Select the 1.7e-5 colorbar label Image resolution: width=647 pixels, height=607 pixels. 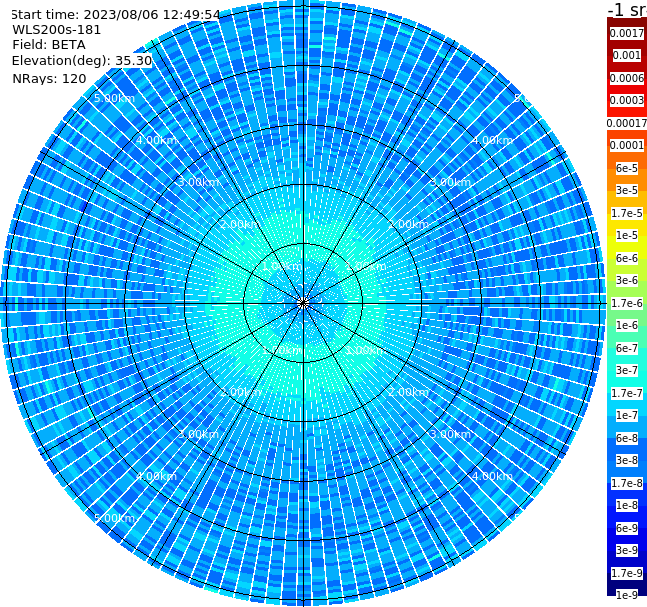point(627,213)
